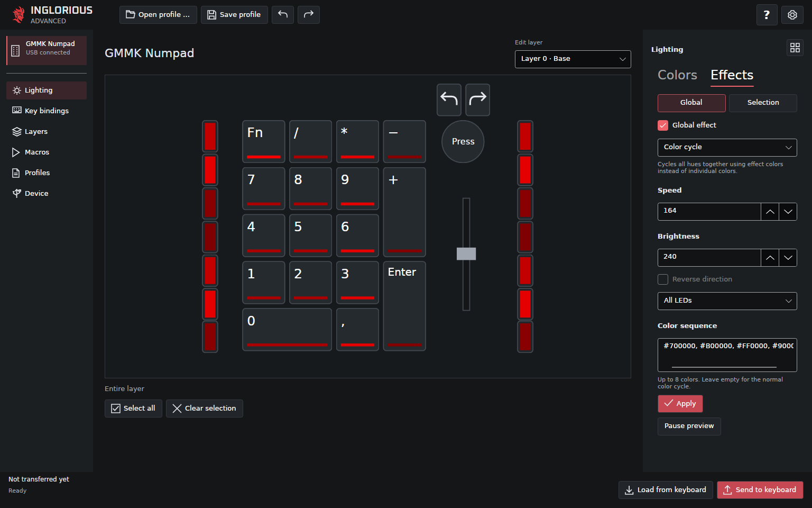Click the toolbar undo arrow icon
This screenshot has height=508, width=812.
click(x=283, y=15)
